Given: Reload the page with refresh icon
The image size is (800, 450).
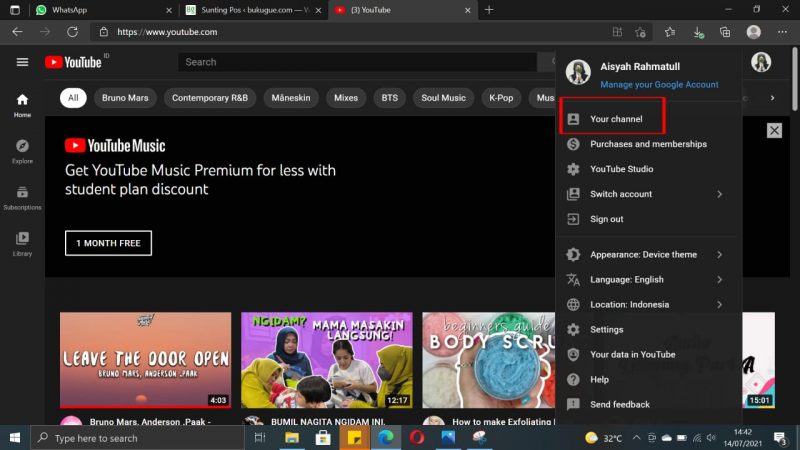Looking at the screenshot, I should 72,32.
